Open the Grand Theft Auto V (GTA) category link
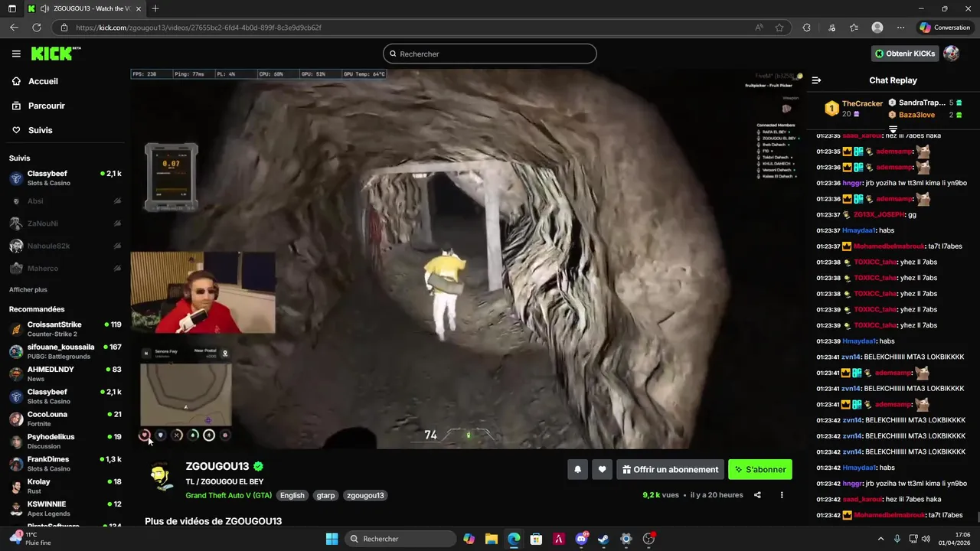The width and height of the screenshot is (980, 551). point(228,495)
